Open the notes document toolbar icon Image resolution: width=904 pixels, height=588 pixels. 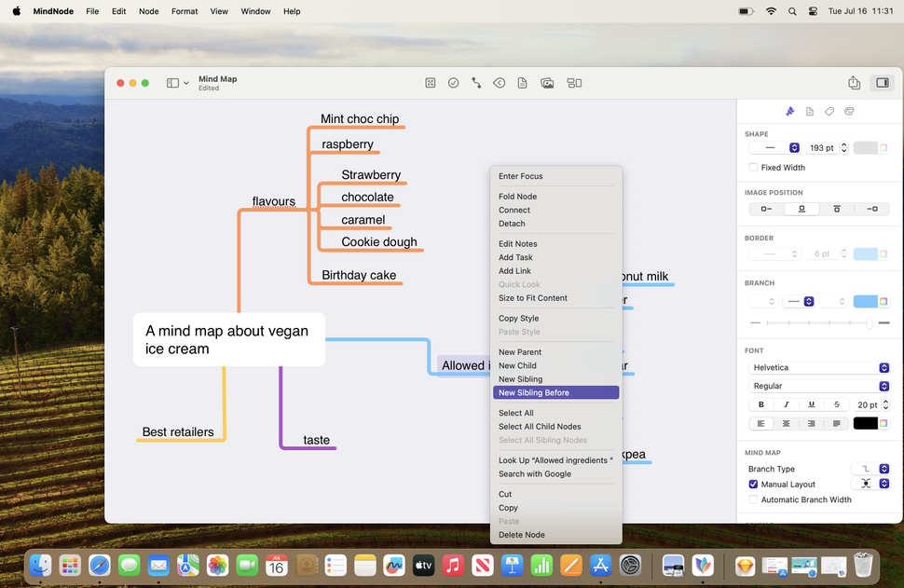click(522, 83)
